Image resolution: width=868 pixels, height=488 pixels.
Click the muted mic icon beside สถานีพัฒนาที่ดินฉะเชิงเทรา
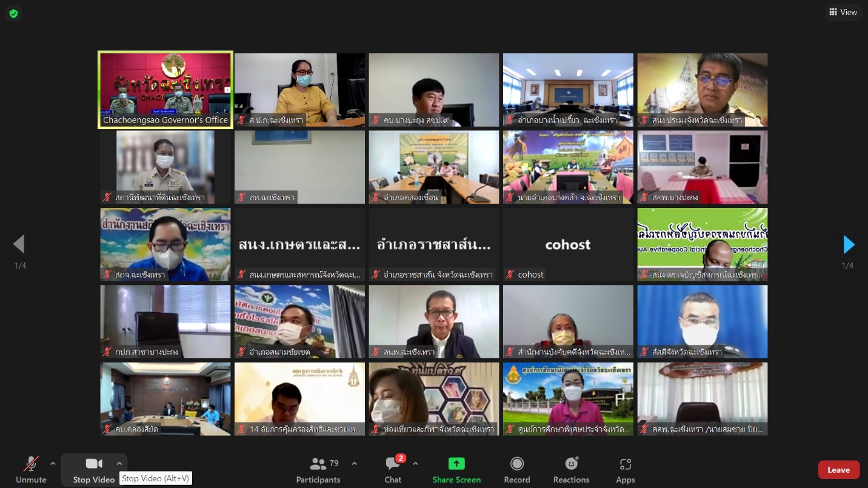[108, 197]
